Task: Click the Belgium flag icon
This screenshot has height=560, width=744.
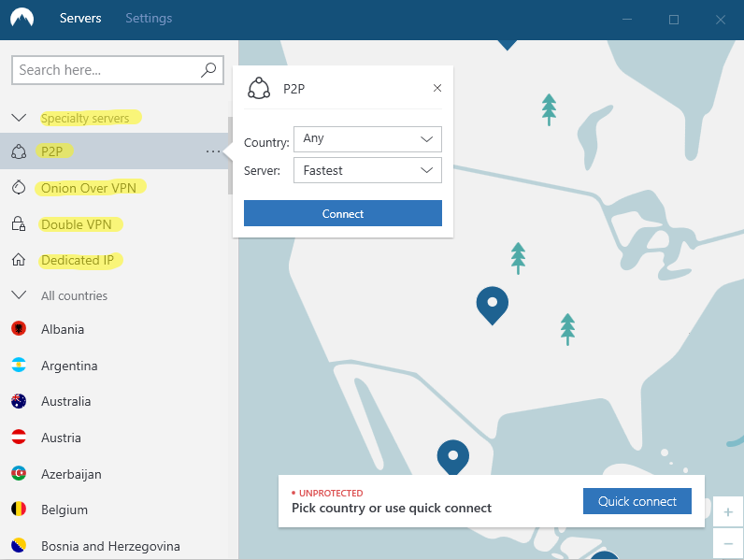Action: pyautogui.click(x=19, y=510)
